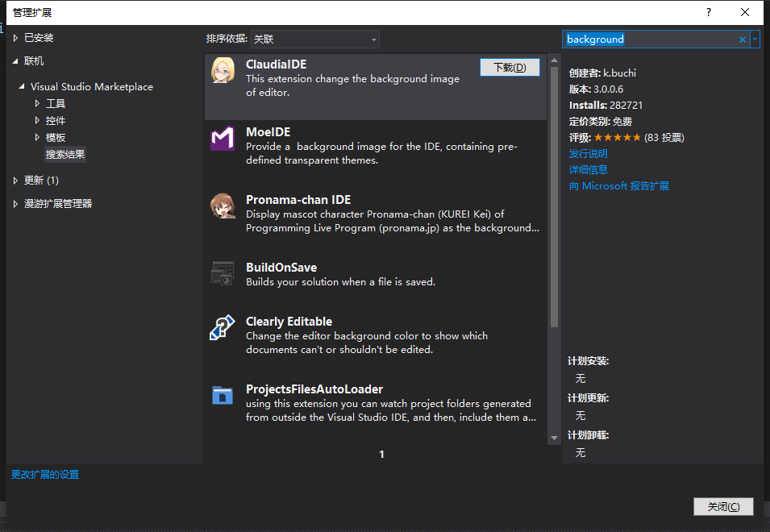
Task: Click the 计划更新 label
Action: coord(589,398)
